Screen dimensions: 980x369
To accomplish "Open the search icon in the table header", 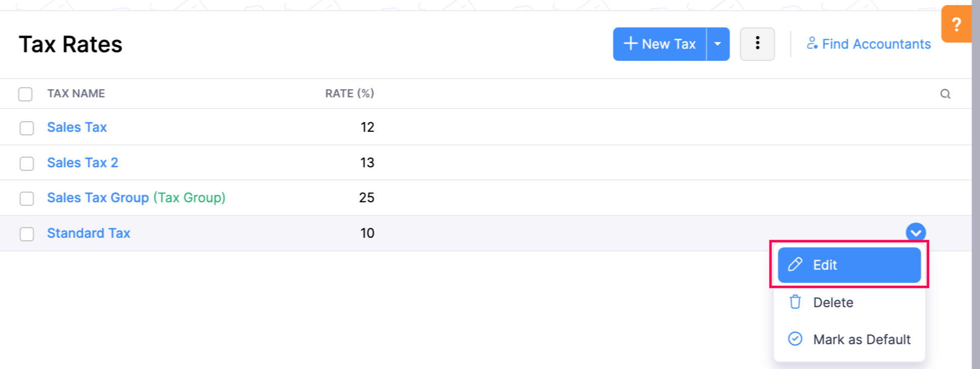I will (x=946, y=94).
